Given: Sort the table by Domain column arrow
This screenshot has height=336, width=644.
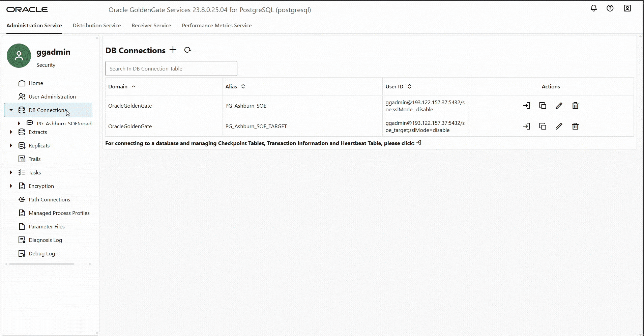Looking at the screenshot, I should (134, 86).
